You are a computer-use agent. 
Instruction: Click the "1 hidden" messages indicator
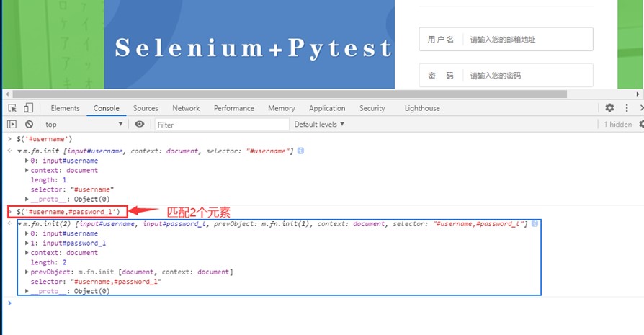617,124
